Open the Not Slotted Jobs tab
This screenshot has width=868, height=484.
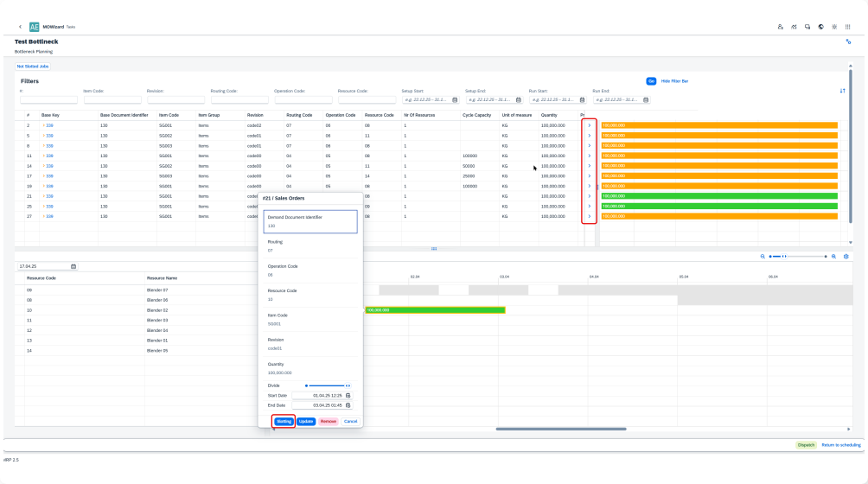33,66
